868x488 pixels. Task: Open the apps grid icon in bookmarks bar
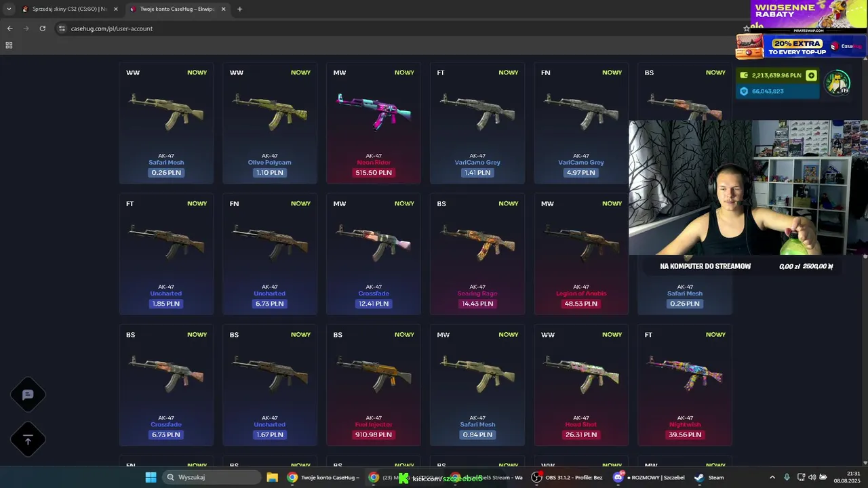9,45
